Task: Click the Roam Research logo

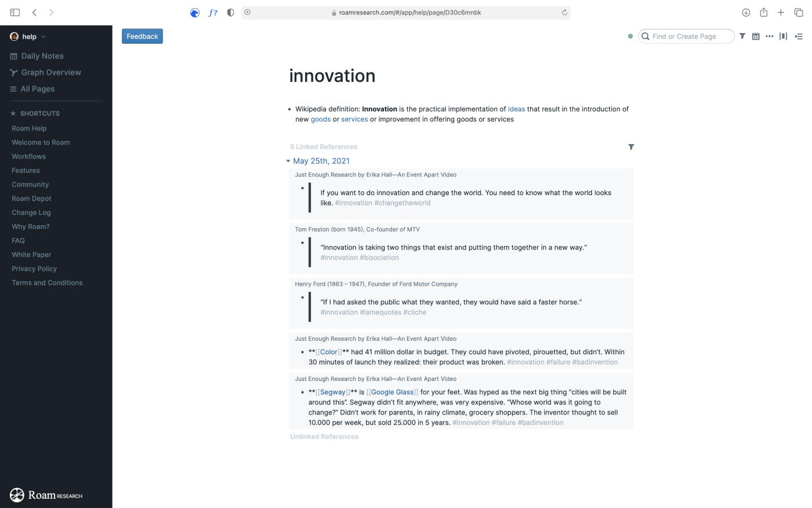Action: click(x=46, y=495)
